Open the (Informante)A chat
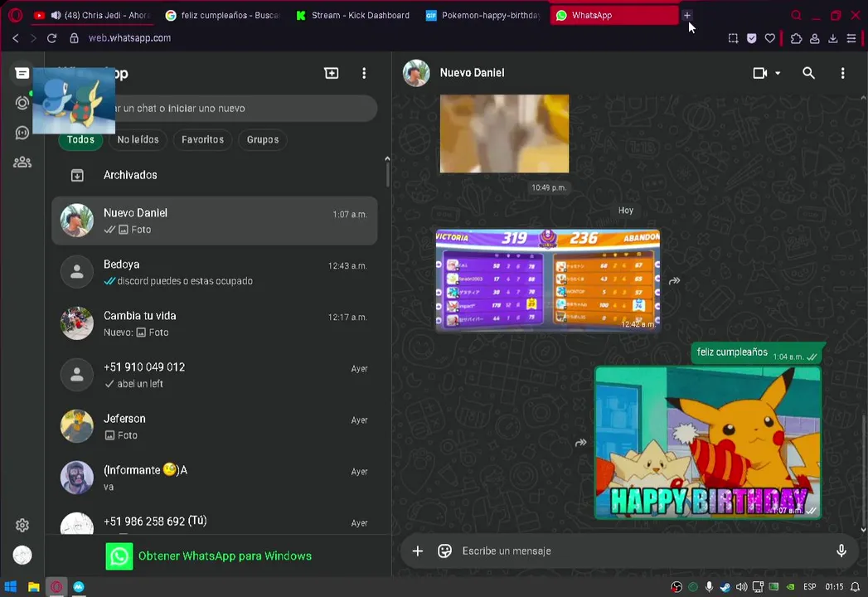Image resolution: width=868 pixels, height=597 pixels. point(215,478)
